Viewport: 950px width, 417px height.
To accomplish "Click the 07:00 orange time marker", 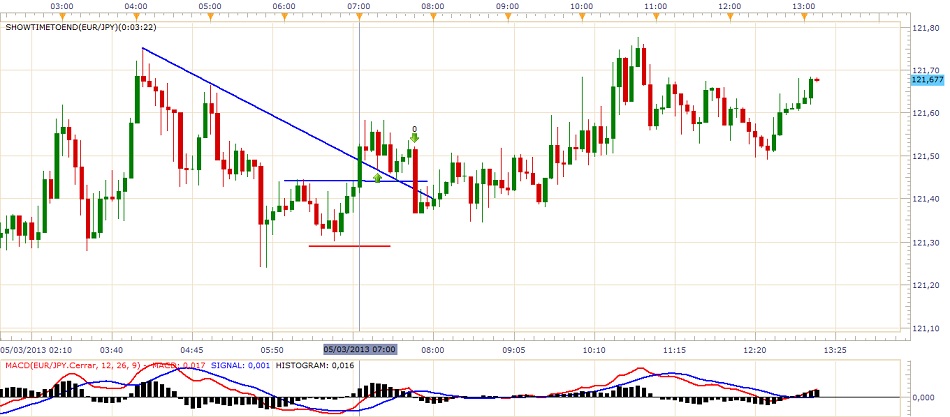I will [359, 17].
